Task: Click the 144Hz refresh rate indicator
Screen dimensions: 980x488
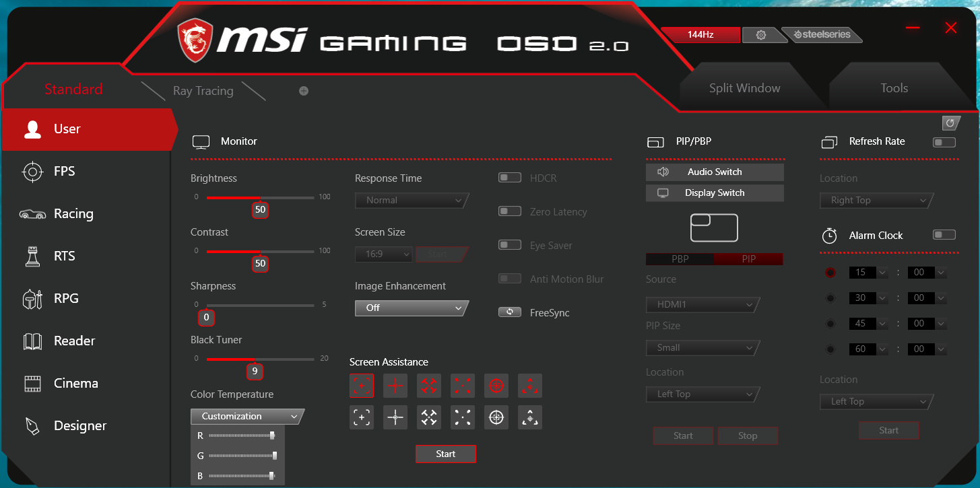Action: tap(700, 34)
